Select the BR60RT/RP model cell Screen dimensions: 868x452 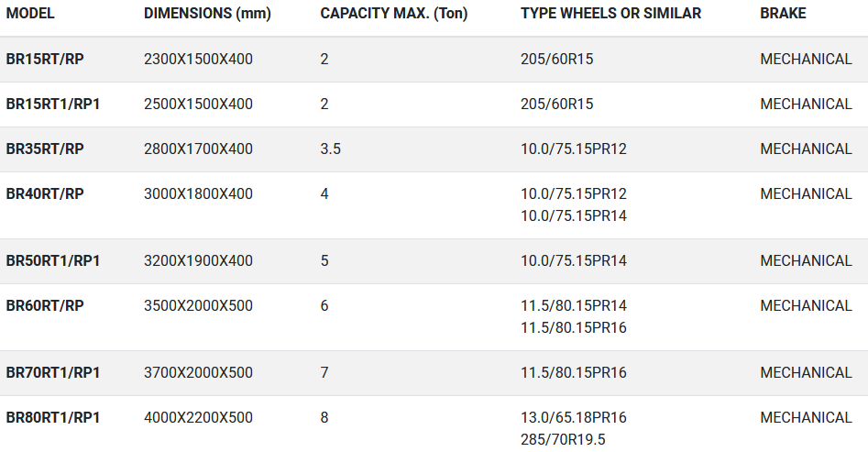click(x=45, y=306)
